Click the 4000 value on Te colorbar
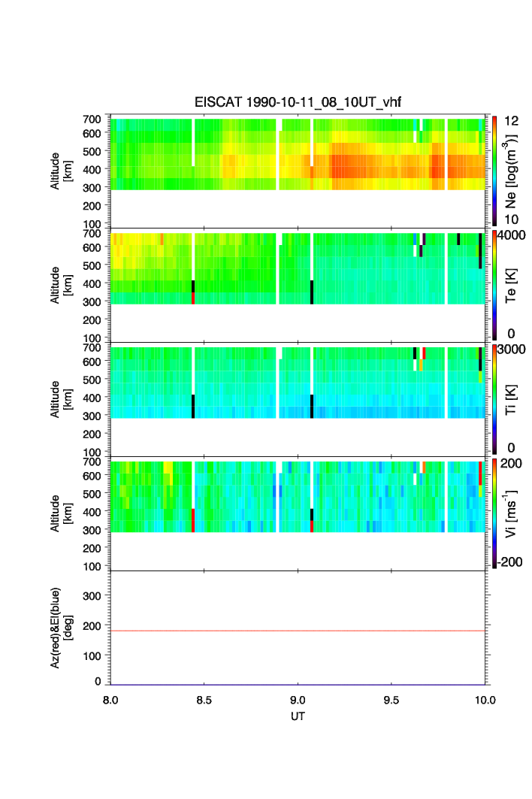The image size is (532, 799). tap(511, 235)
